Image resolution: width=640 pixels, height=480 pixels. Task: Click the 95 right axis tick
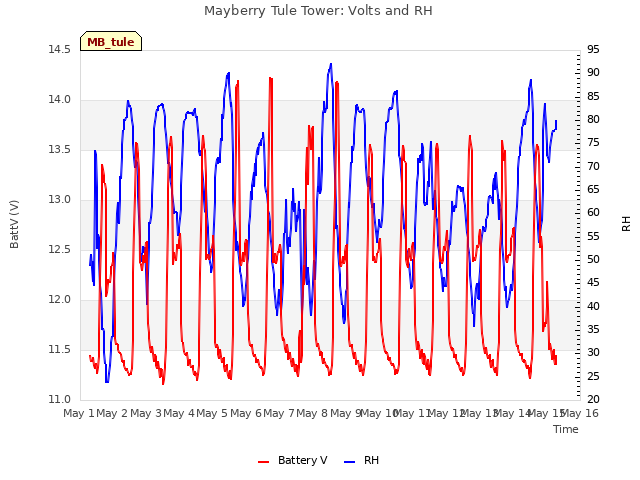click(x=593, y=49)
